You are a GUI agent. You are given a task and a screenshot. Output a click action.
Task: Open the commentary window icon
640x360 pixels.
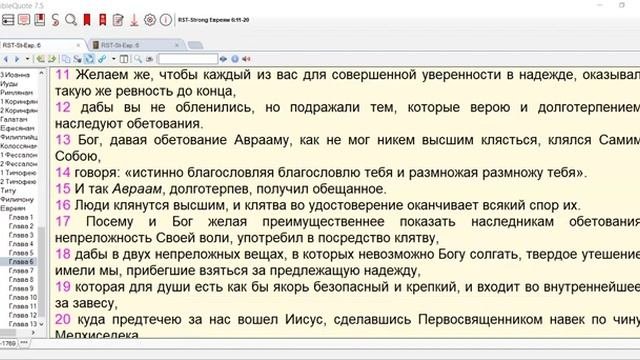[24, 20]
